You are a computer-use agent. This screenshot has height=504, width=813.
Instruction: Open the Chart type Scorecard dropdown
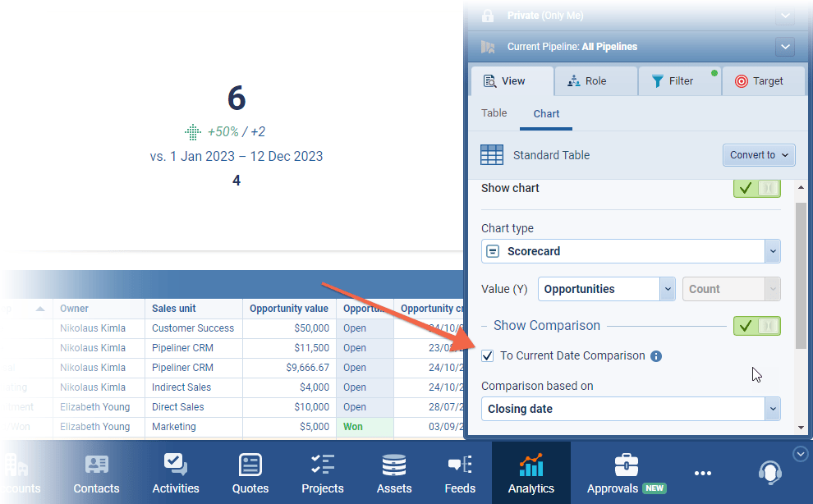click(630, 251)
